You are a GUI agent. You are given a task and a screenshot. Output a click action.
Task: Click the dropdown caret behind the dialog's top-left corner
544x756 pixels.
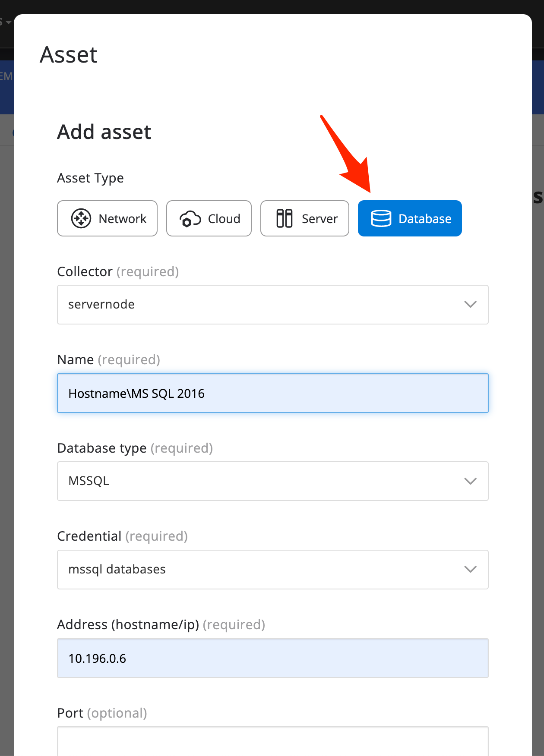(x=8, y=22)
